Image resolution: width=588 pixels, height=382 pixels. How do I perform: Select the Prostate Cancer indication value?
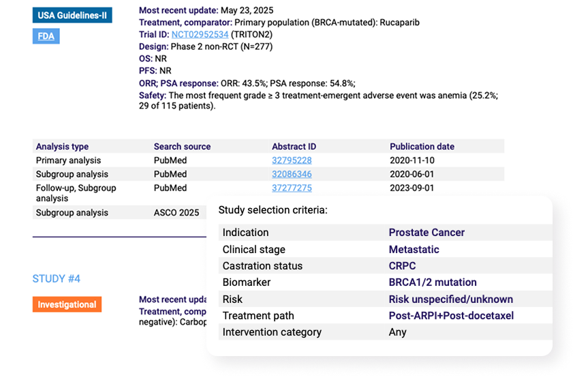(x=427, y=233)
